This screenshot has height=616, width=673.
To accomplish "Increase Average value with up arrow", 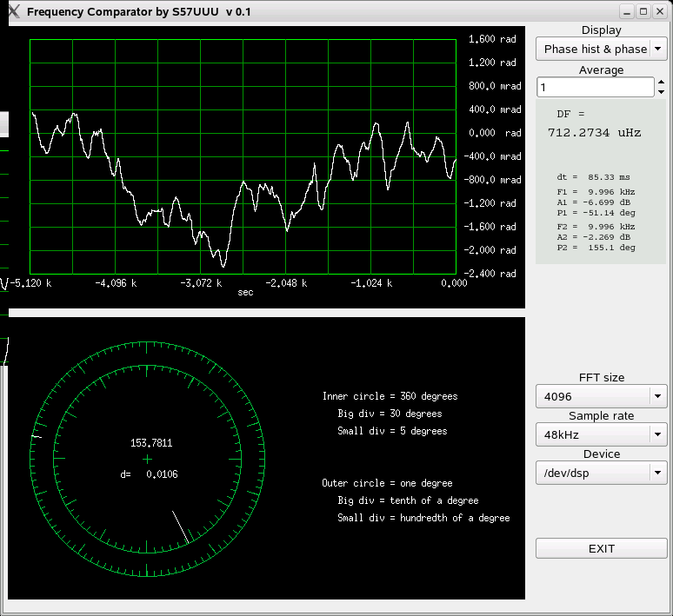I will [x=662, y=83].
